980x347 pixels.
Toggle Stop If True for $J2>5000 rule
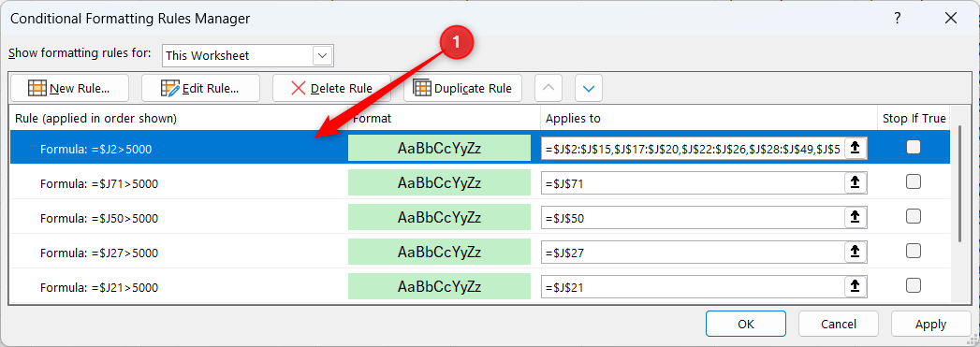pos(914,147)
